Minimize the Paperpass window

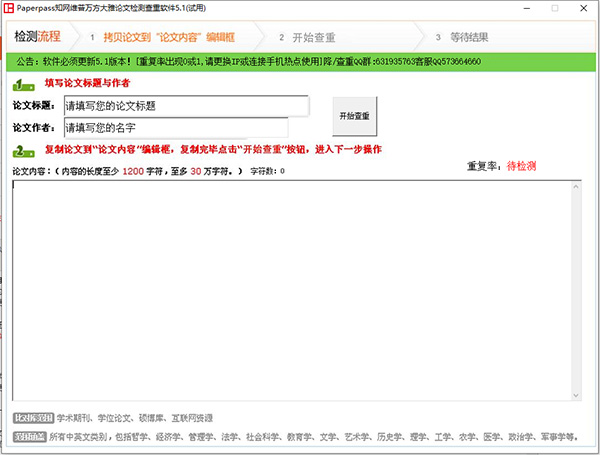[x=527, y=8]
